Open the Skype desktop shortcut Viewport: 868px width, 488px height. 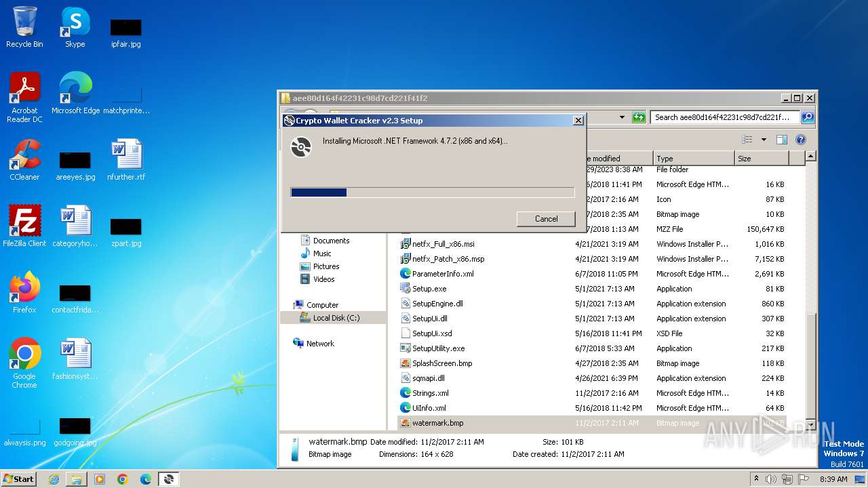coord(75,27)
